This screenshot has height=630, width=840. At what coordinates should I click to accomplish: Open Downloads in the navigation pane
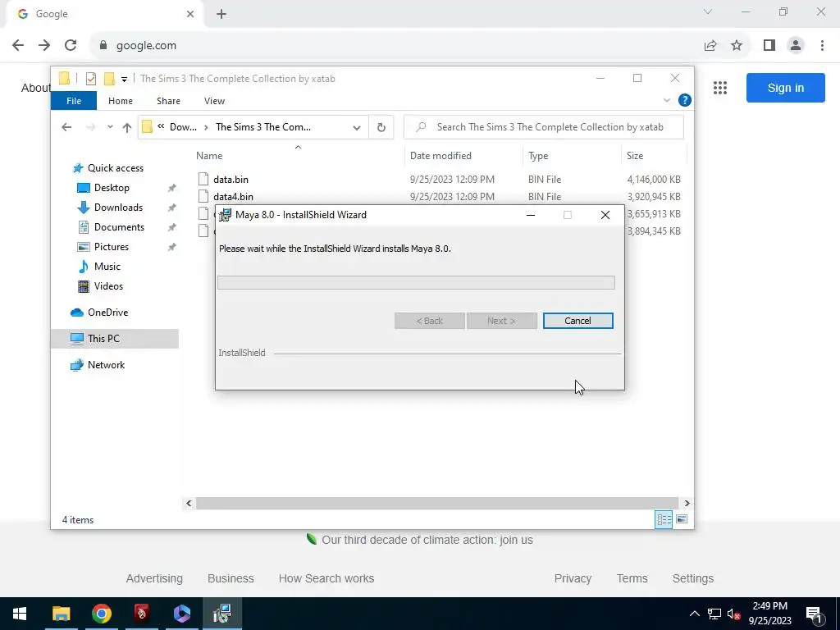(118, 208)
